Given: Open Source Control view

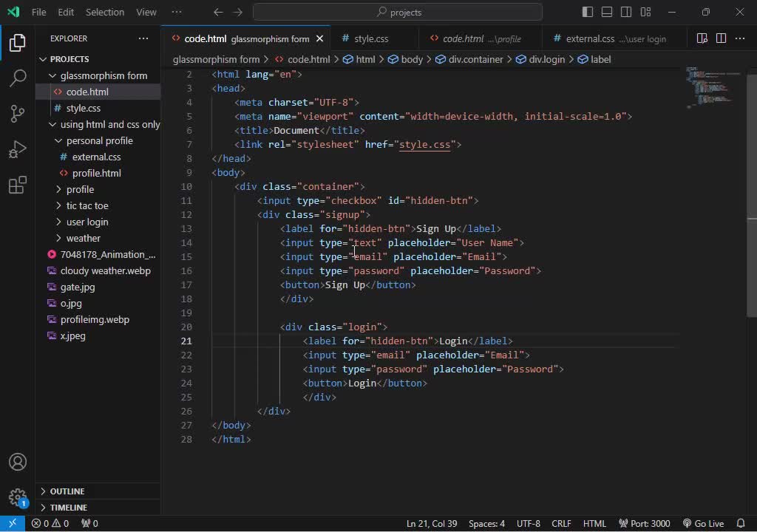Looking at the screenshot, I should 18,113.
